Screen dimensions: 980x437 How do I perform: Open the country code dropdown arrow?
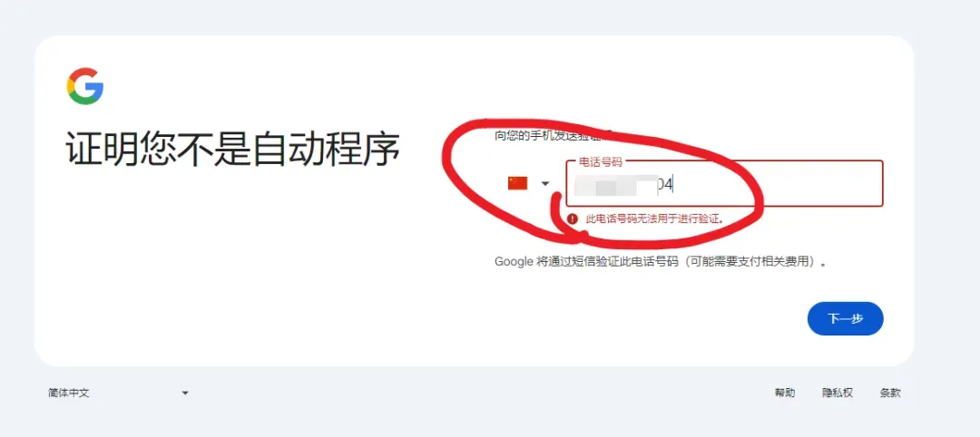545,183
